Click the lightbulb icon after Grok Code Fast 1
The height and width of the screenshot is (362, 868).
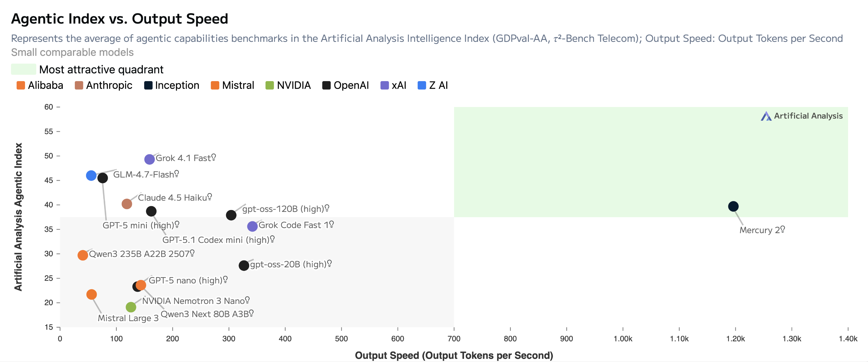[332, 224]
